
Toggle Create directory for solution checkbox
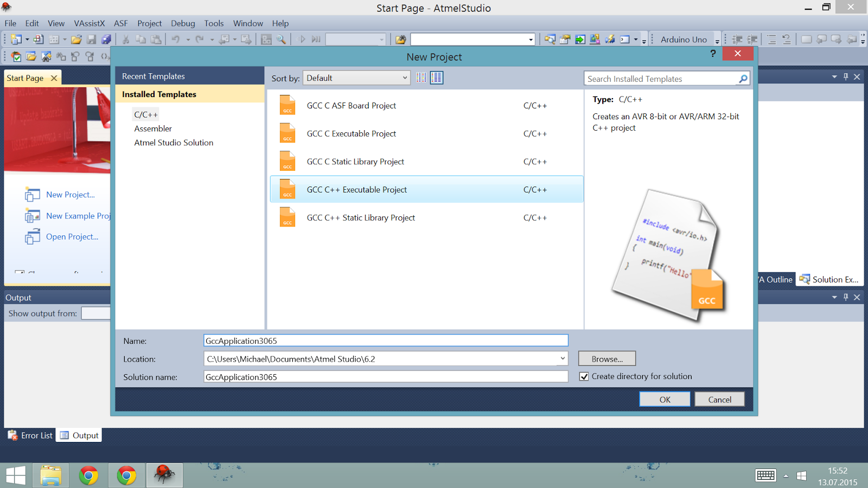(584, 376)
